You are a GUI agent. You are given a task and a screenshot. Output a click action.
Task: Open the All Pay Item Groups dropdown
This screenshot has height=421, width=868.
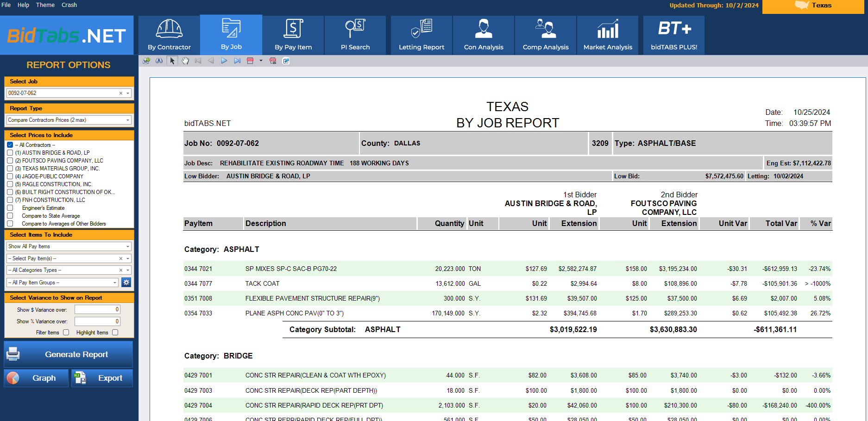point(63,283)
